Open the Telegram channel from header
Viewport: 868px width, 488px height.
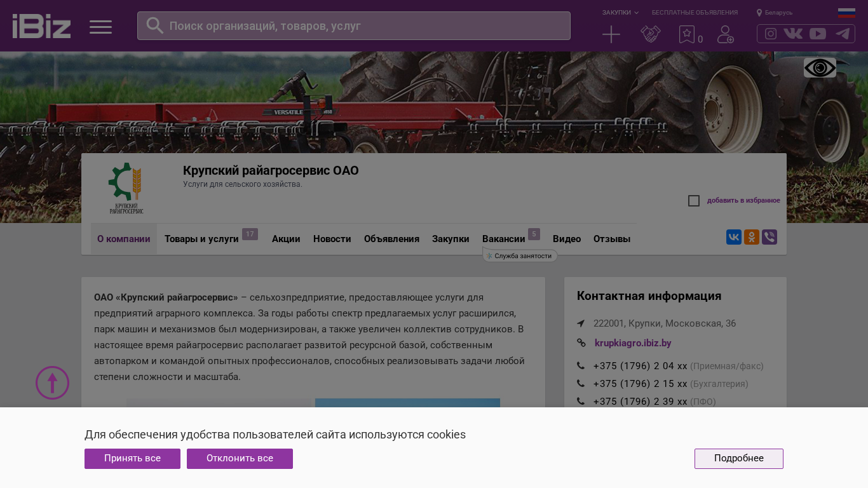click(x=843, y=34)
